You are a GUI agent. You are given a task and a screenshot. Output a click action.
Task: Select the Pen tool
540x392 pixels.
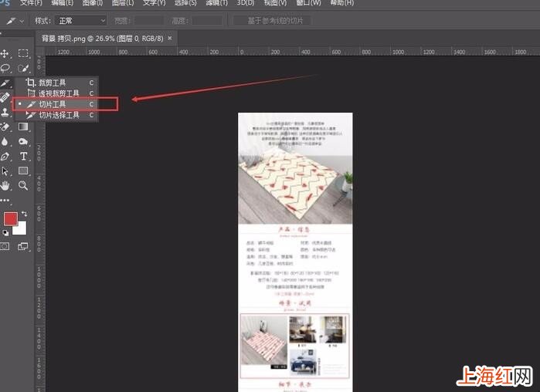pyautogui.click(x=5, y=157)
